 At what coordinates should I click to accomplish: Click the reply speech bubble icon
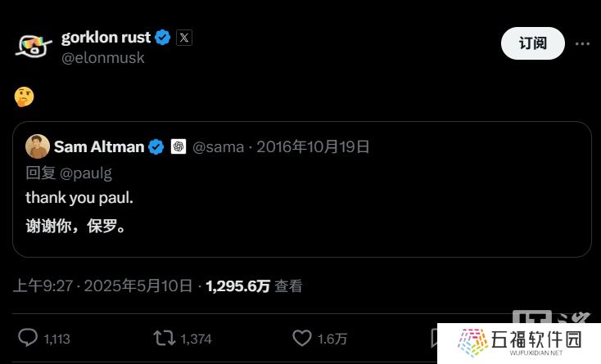28,338
